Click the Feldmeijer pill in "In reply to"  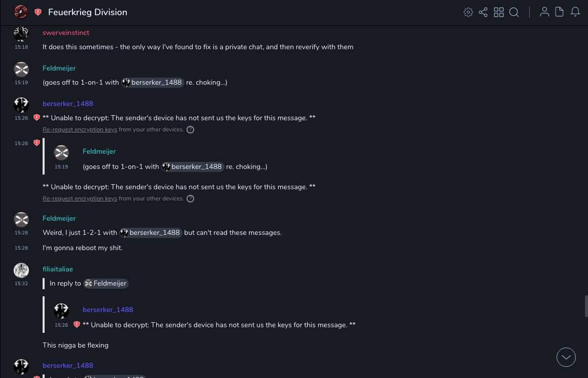[x=106, y=284]
